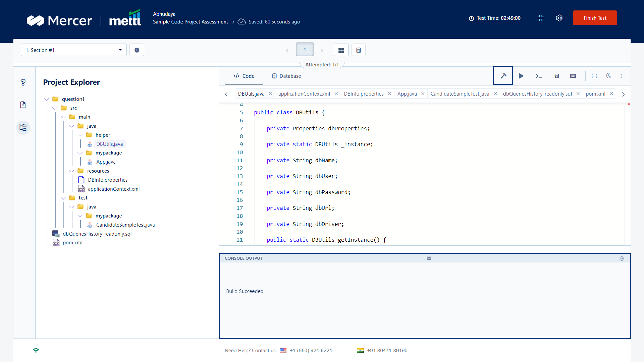
Task: Click the Finish Test button
Action: point(595,18)
